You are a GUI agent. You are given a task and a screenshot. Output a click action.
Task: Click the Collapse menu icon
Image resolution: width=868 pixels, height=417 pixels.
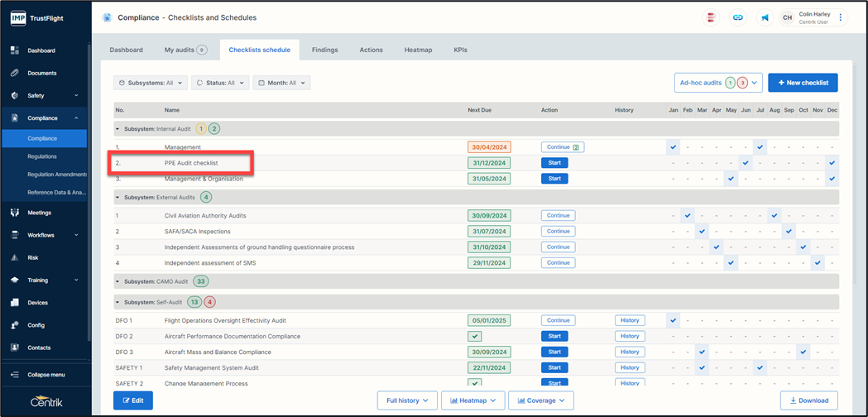[x=15, y=375]
